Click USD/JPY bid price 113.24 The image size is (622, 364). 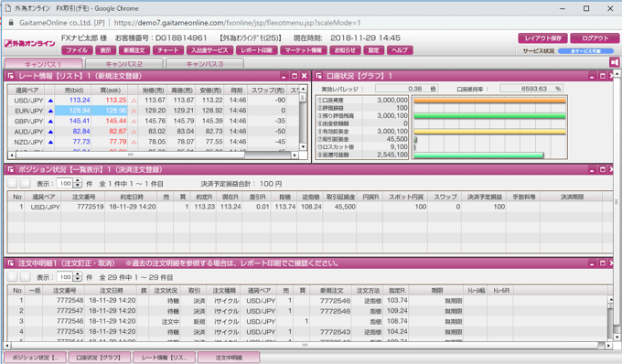tap(80, 101)
